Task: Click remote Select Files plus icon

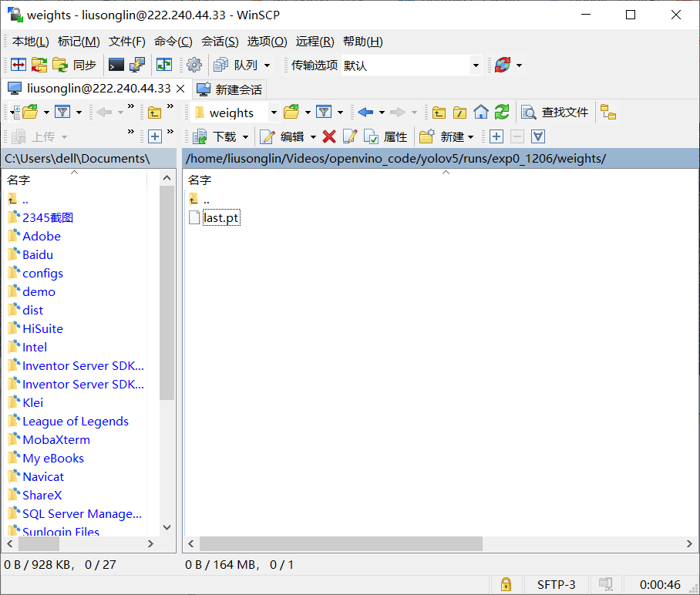Action: tap(496, 136)
